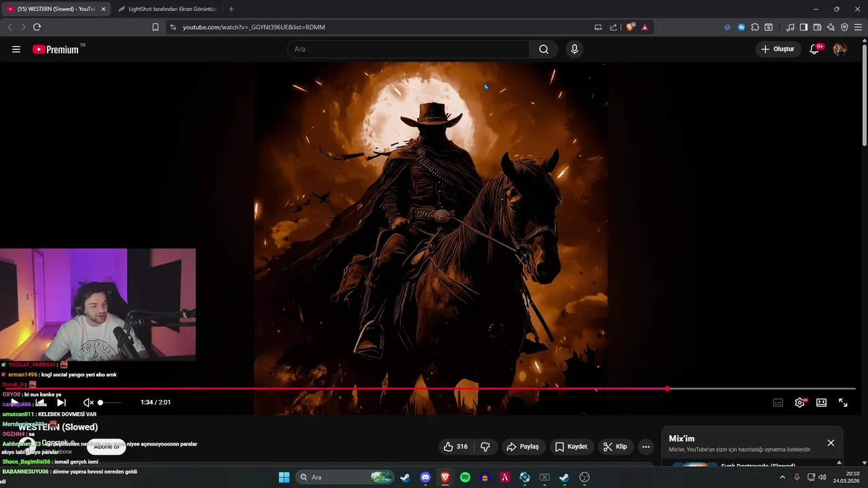
Task: Start voice search with microphone
Action: point(574,49)
